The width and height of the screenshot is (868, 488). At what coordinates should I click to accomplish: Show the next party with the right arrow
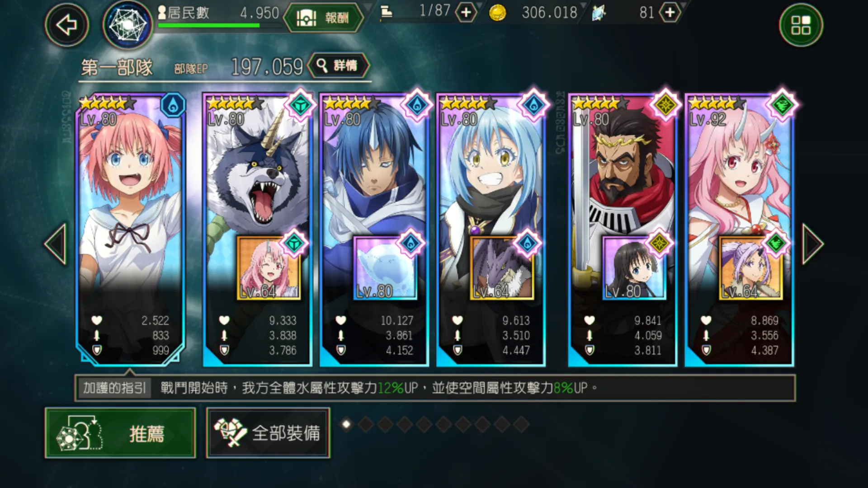click(x=812, y=244)
